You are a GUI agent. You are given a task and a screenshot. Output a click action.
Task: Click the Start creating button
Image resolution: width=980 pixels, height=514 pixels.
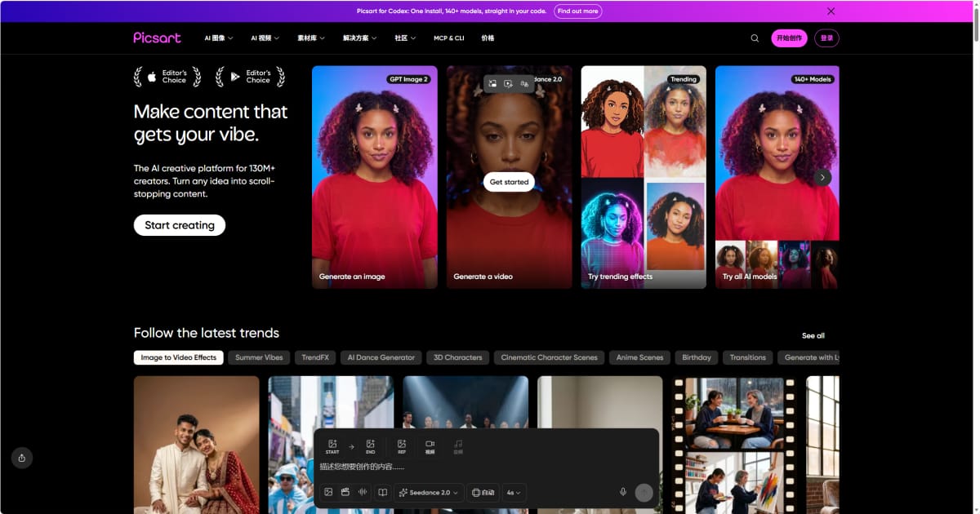[x=180, y=225]
